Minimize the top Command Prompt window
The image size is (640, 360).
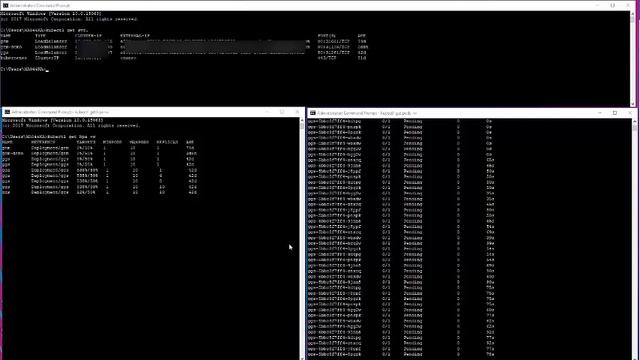point(598,5)
